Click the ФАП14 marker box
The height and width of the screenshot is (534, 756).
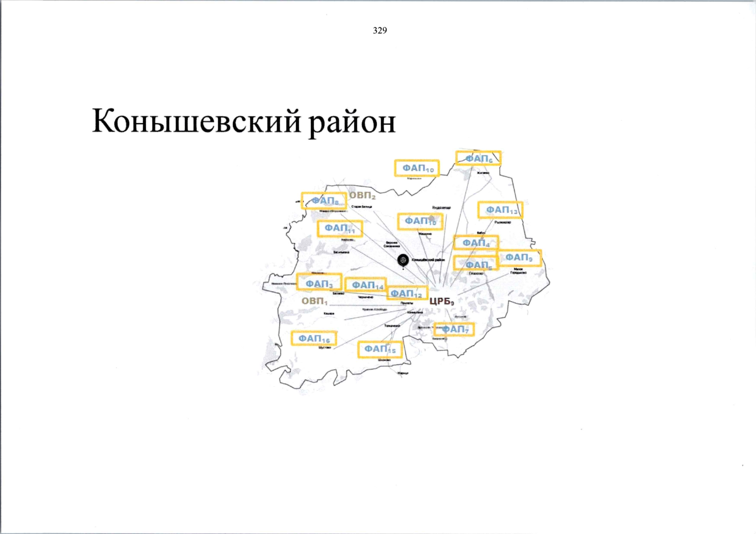point(366,285)
